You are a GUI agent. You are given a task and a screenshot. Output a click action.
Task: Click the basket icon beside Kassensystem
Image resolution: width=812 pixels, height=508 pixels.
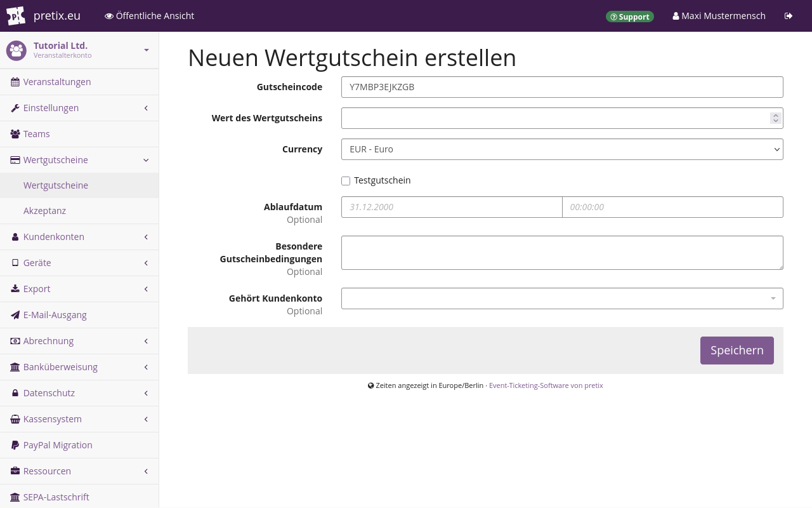[x=15, y=419]
